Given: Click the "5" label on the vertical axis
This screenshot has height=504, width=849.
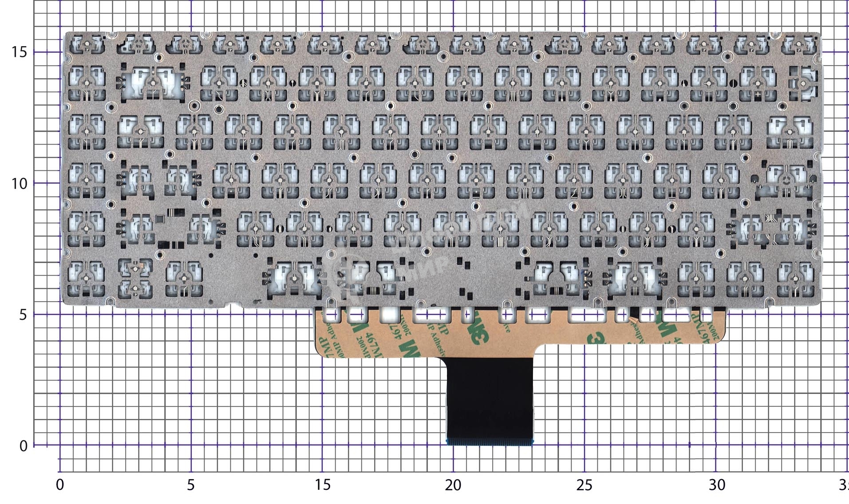Looking at the screenshot, I should coord(23,315).
